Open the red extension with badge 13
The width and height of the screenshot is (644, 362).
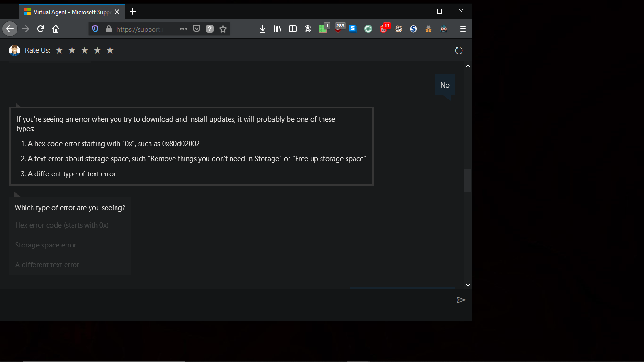click(x=384, y=28)
